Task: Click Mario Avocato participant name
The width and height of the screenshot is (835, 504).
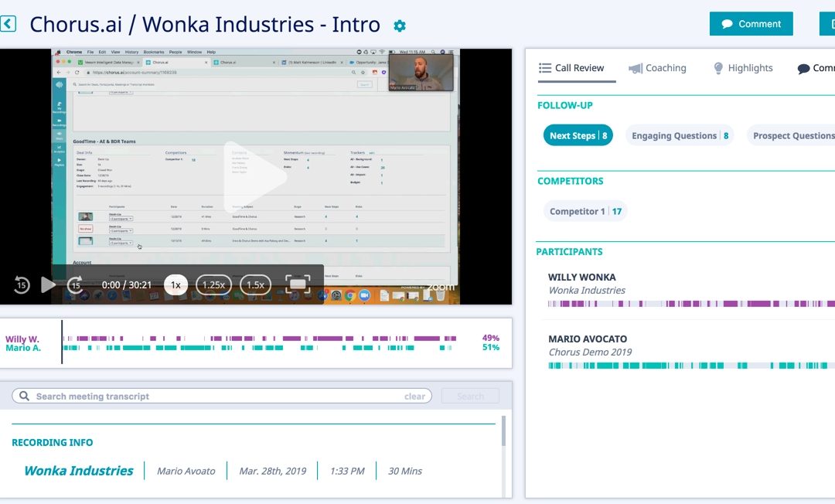Action: coord(588,339)
